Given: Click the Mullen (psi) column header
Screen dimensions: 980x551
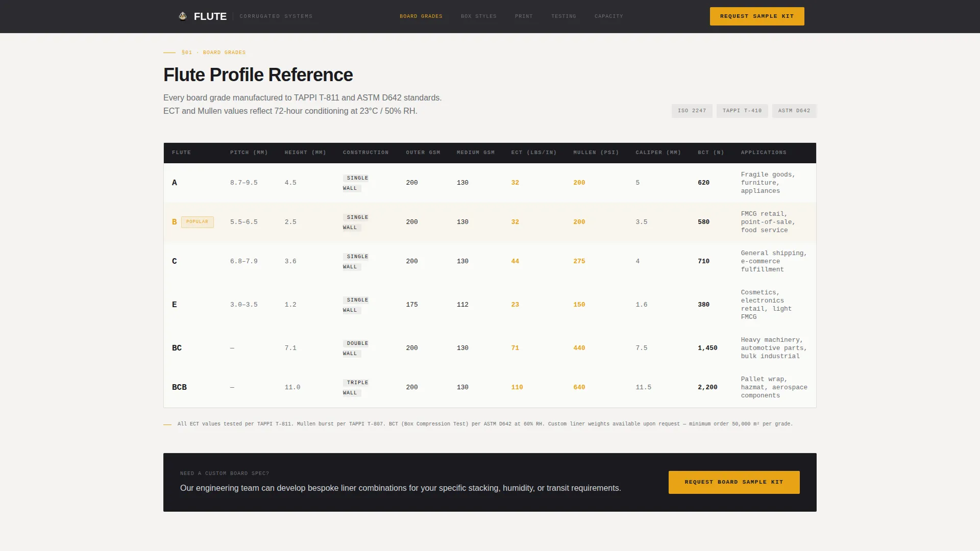Looking at the screenshot, I should click(596, 153).
